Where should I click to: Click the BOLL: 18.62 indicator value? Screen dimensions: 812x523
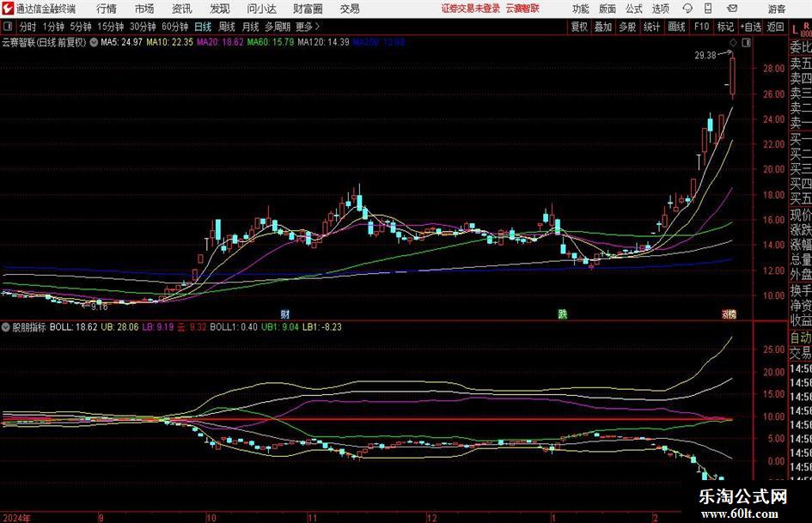pyautogui.click(x=74, y=326)
